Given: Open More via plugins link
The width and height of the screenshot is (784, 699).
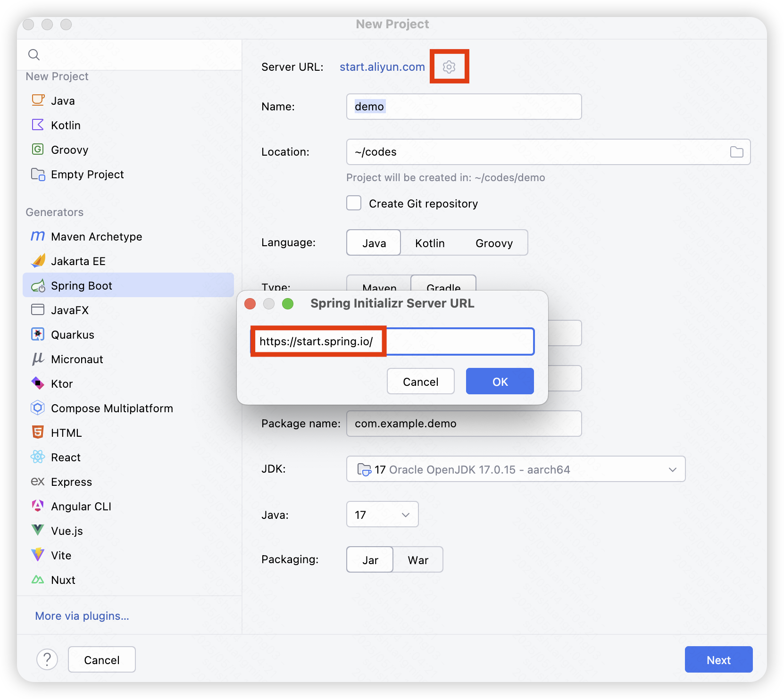Looking at the screenshot, I should pyautogui.click(x=82, y=616).
